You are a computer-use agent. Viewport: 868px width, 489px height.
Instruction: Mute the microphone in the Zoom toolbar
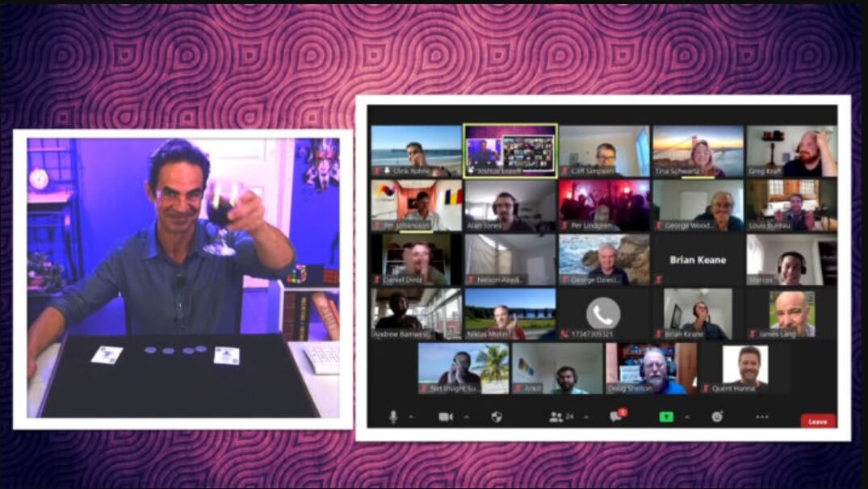394,416
